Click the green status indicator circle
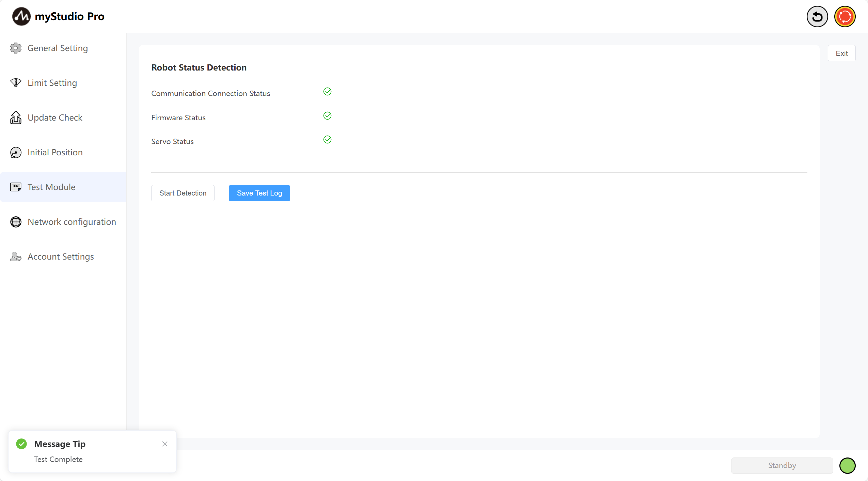The width and height of the screenshot is (868, 481). click(x=847, y=466)
